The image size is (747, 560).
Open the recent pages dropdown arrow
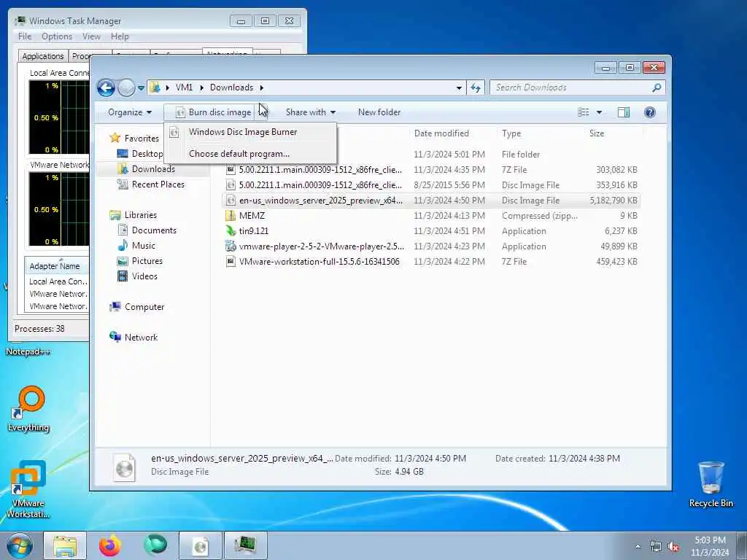pyautogui.click(x=141, y=88)
